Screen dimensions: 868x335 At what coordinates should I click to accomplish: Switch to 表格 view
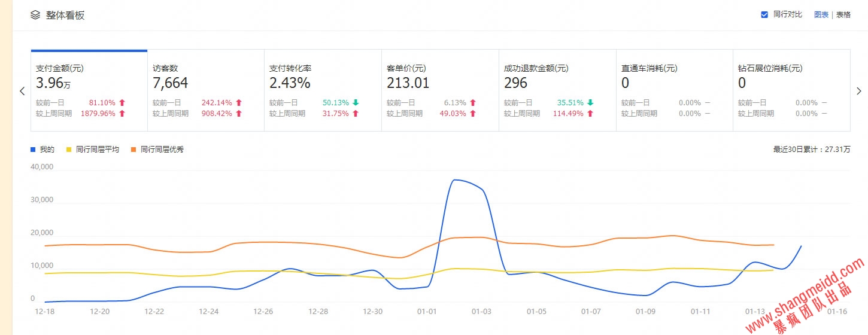843,14
